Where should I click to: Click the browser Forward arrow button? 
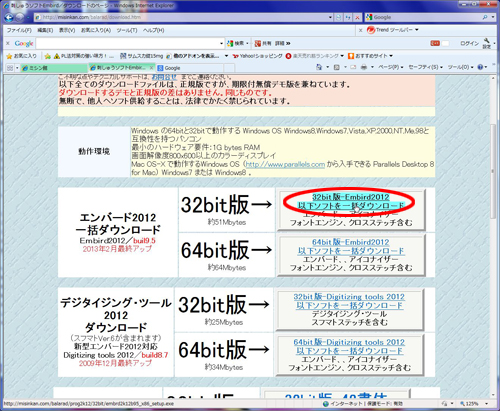tap(20, 17)
